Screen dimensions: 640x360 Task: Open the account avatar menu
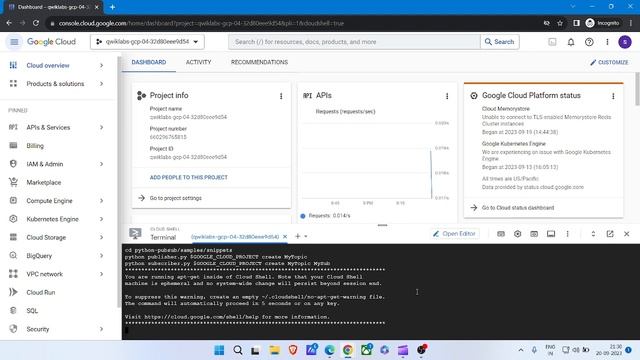point(625,42)
